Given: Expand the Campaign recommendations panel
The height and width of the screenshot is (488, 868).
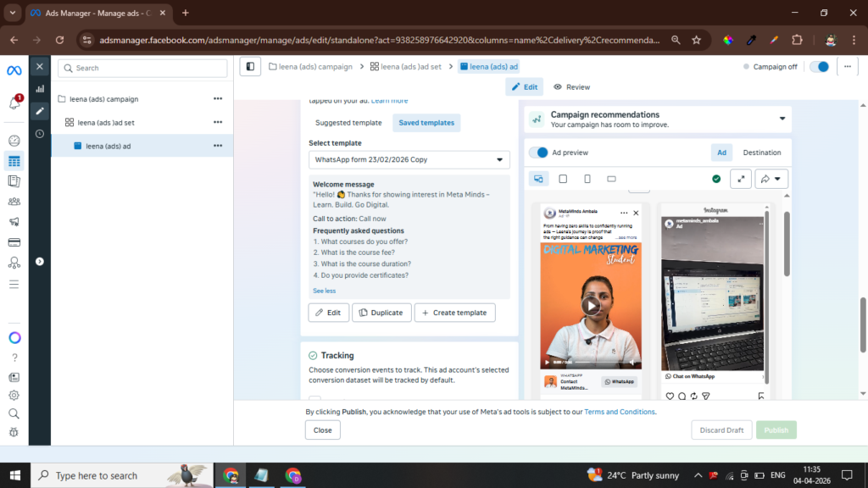Looking at the screenshot, I should pyautogui.click(x=782, y=119).
